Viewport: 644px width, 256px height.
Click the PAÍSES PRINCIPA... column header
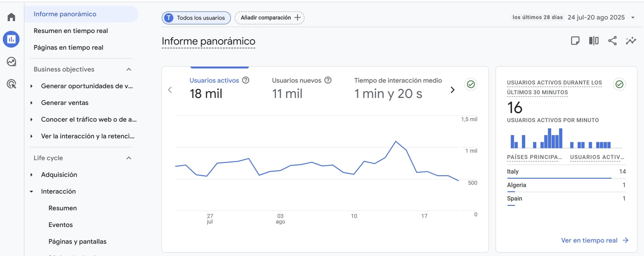click(534, 157)
